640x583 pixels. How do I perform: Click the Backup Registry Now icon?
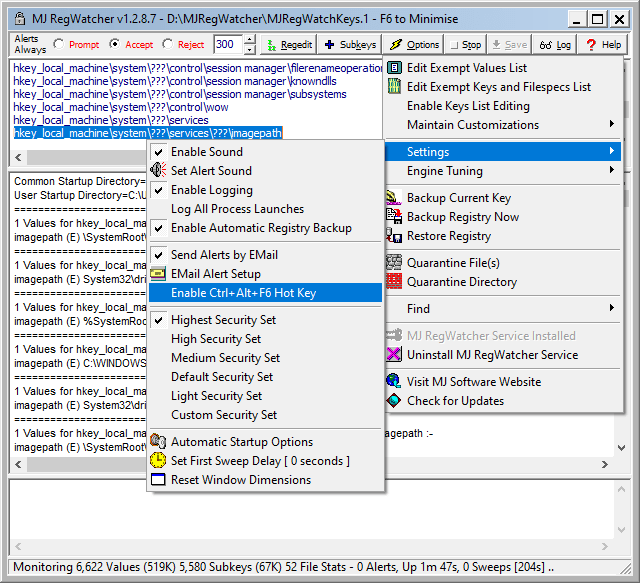[394, 217]
